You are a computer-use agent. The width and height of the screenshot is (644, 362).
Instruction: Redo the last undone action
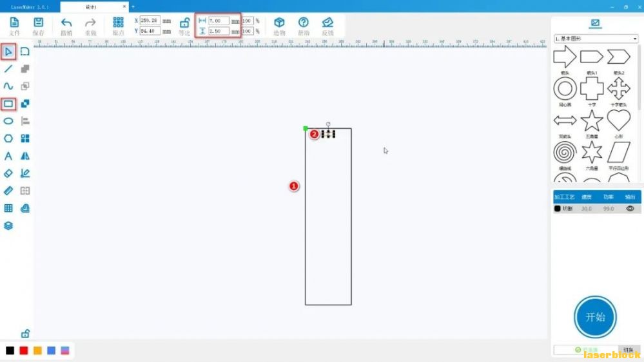[90, 26]
